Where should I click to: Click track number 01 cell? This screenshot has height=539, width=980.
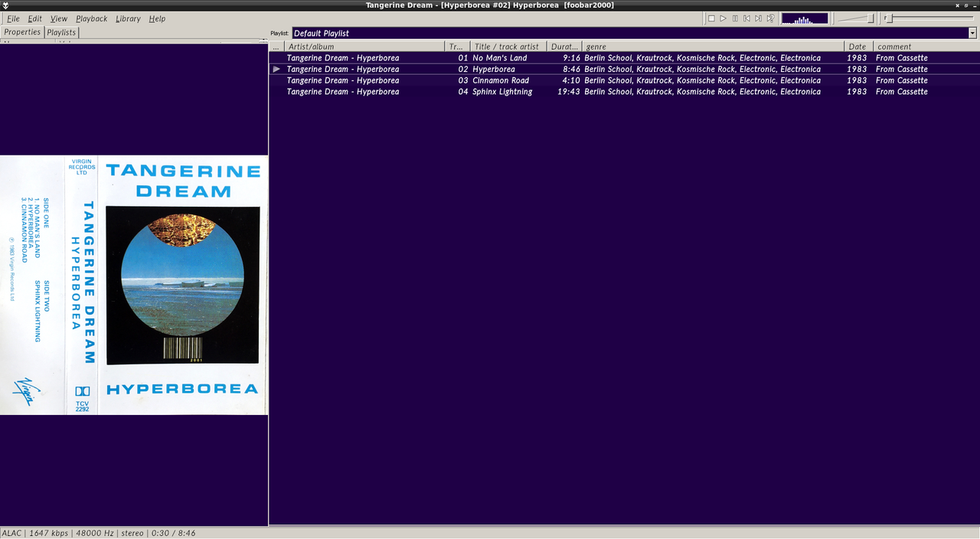(462, 57)
